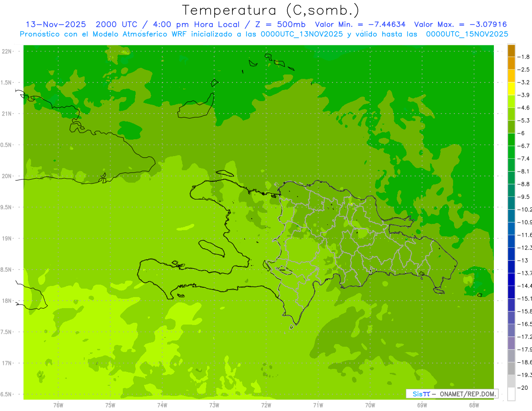Click the '-11.6' colorbar tick label
The width and height of the screenshot is (532, 411).
pyautogui.click(x=524, y=235)
